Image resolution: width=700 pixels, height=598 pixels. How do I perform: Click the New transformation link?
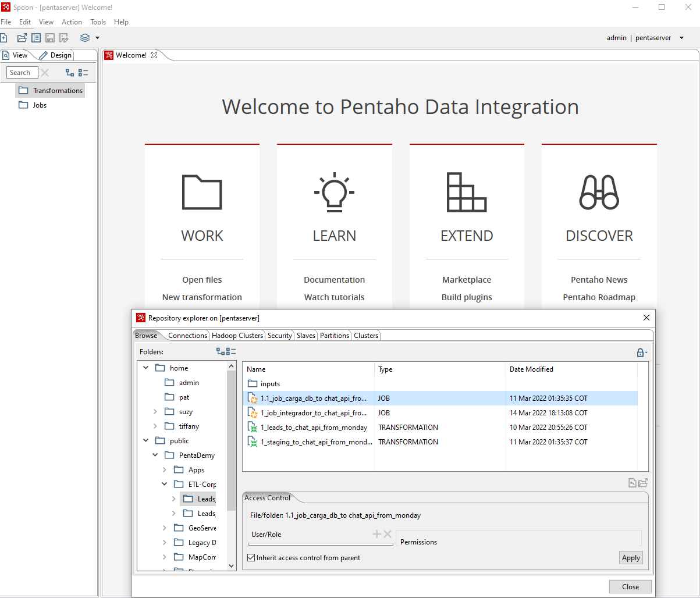tap(202, 297)
